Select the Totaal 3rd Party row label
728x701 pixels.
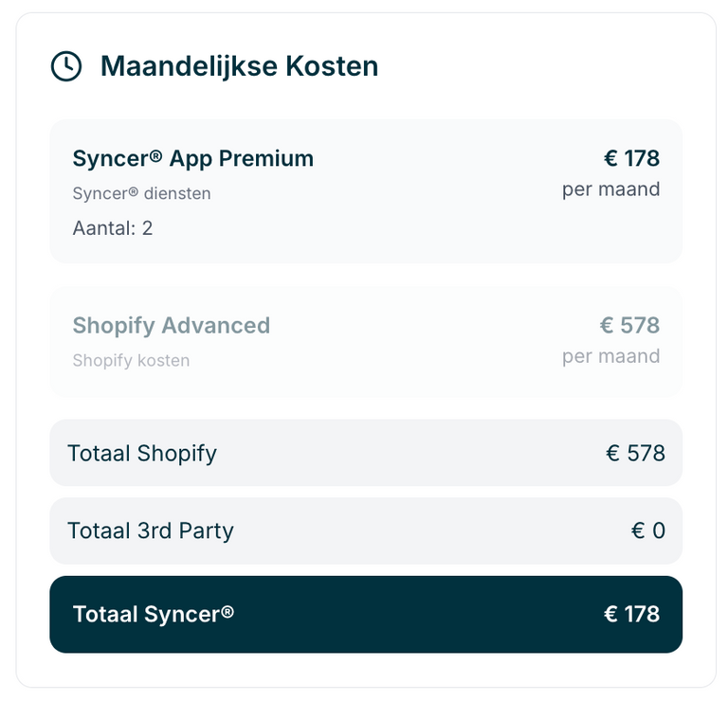pyautogui.click(x=151, y=530)
